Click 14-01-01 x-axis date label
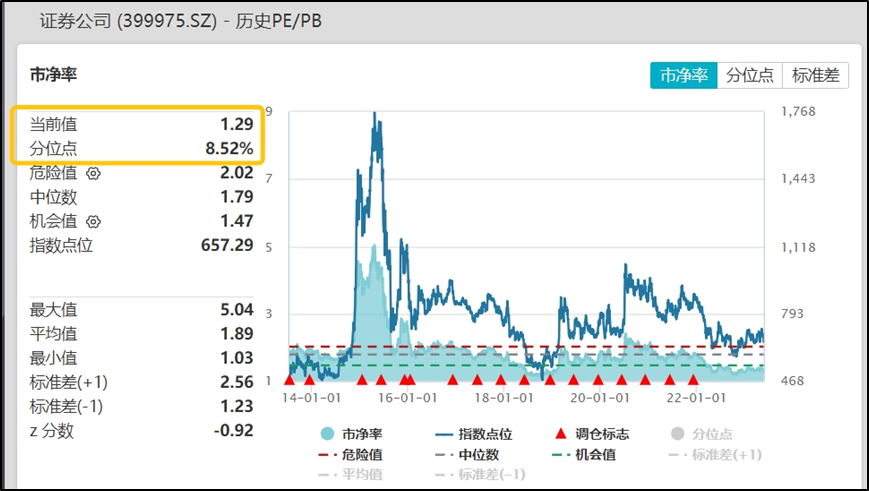The height and width of the screenshot is (491, 869). coord(311,398)
